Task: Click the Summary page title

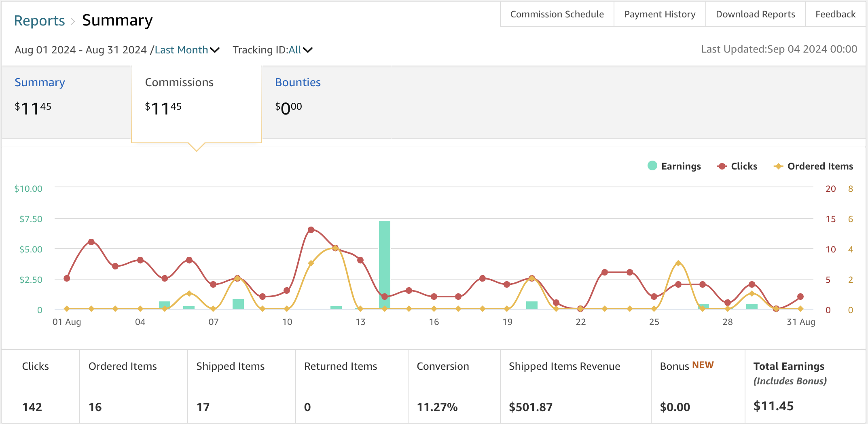Action: point(117,20)
